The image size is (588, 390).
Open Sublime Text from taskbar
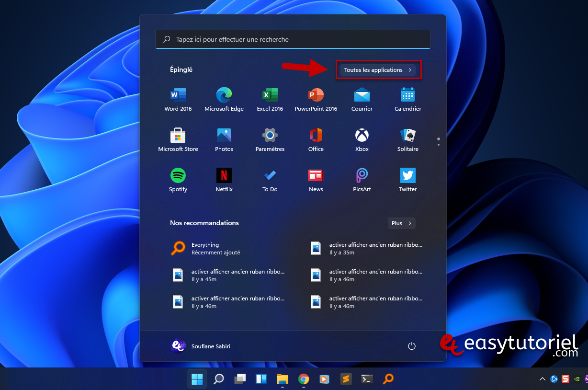click(x=346, y=379)
